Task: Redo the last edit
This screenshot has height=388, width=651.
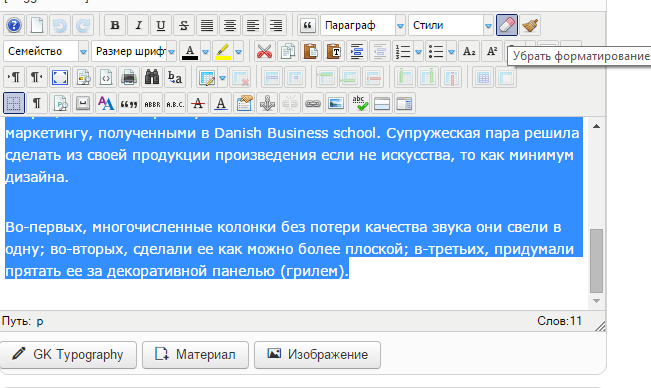Action: coord(83,25)
